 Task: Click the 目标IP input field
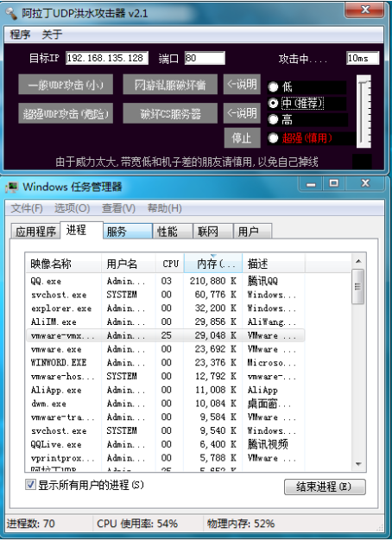[107, 58]
